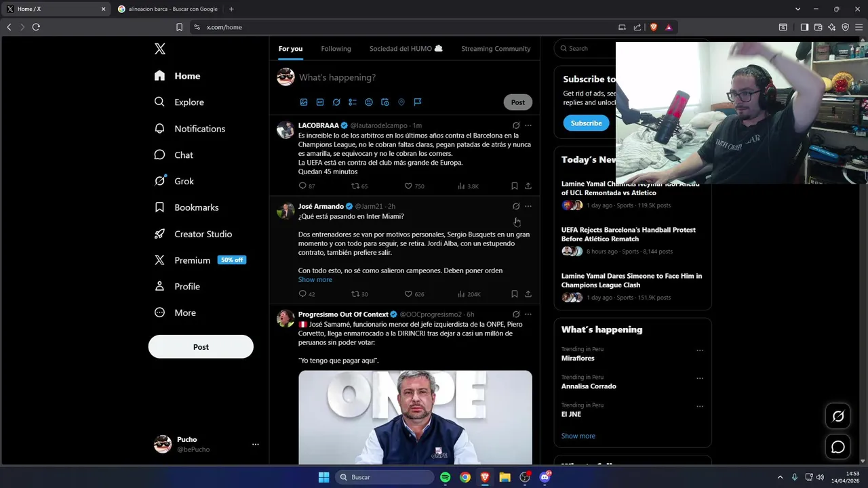Share José Armando's post
Image resolution: width=868 pixels, height=488 pixels.
tap(528, 294)
